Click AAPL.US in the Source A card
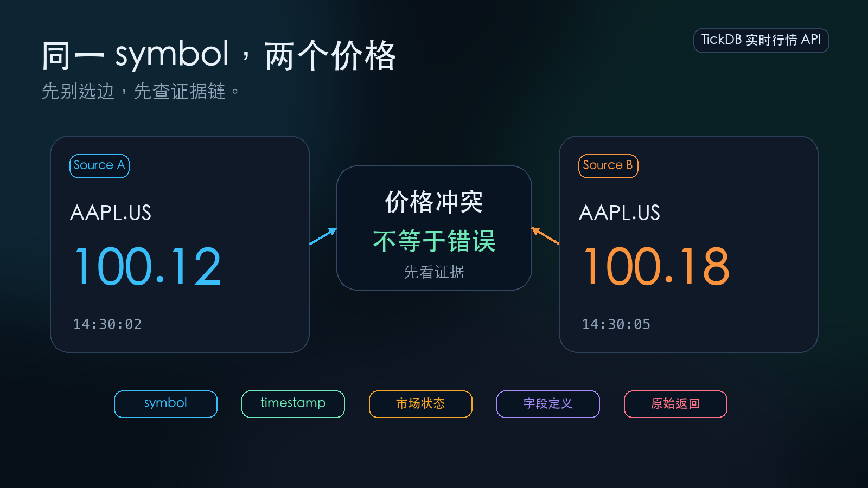This screenshot has height=488, width=868. pyautogui.click(x=111, y=213)
